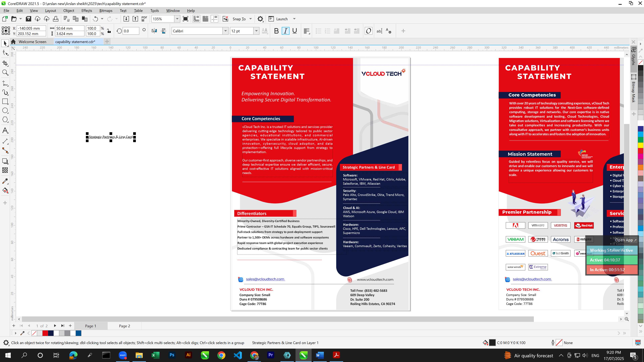Click the Open App button

[x=626, y=240]
